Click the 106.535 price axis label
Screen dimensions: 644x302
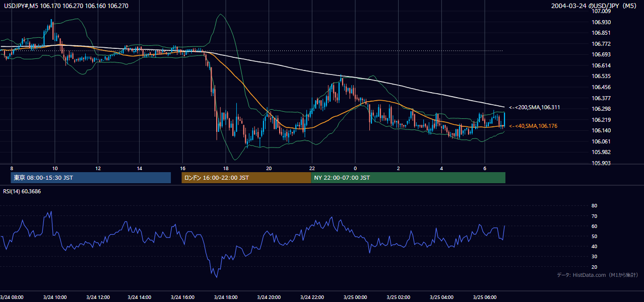coord(601,76)
